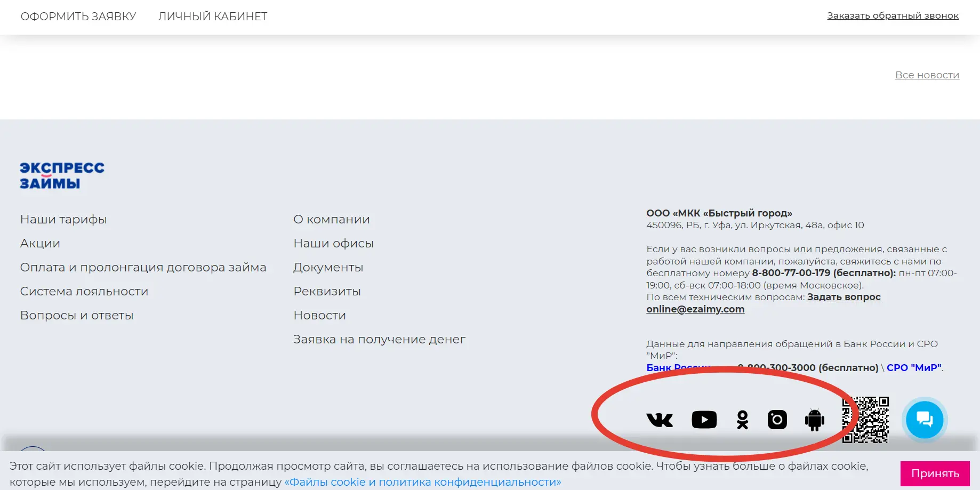The height and width of the screenshot is (490, 980).
Task: Go to Система лояльности page
Action: click(84, 291)
